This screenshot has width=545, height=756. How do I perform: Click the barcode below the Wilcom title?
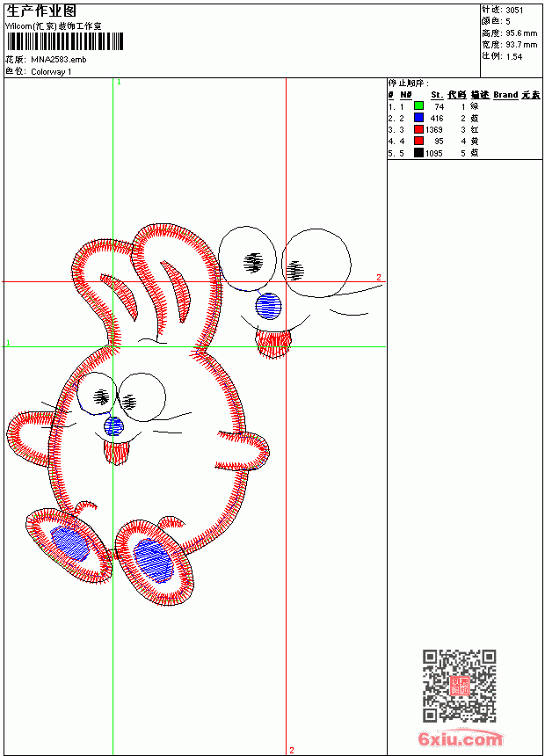coord(64,41)
